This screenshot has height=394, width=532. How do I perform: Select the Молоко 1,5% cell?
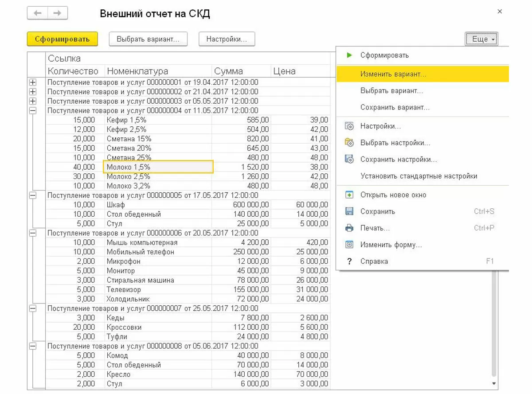coord(158,167)
